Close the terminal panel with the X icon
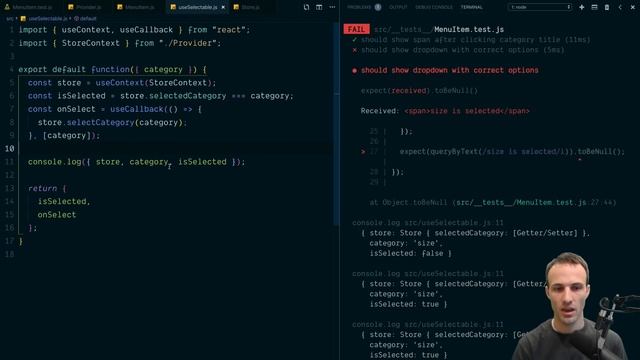 [633, 7]
